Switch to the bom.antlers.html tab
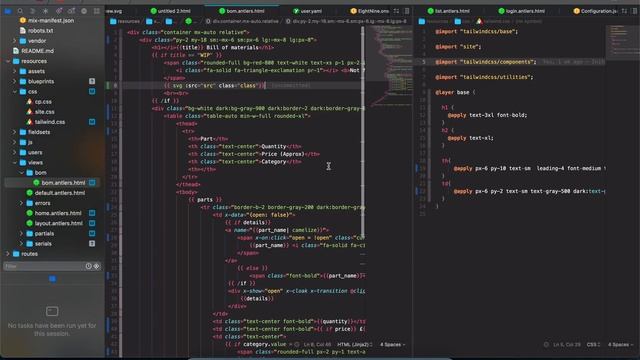The height and width of the screenshot is (360, 640). coord(242,11)
